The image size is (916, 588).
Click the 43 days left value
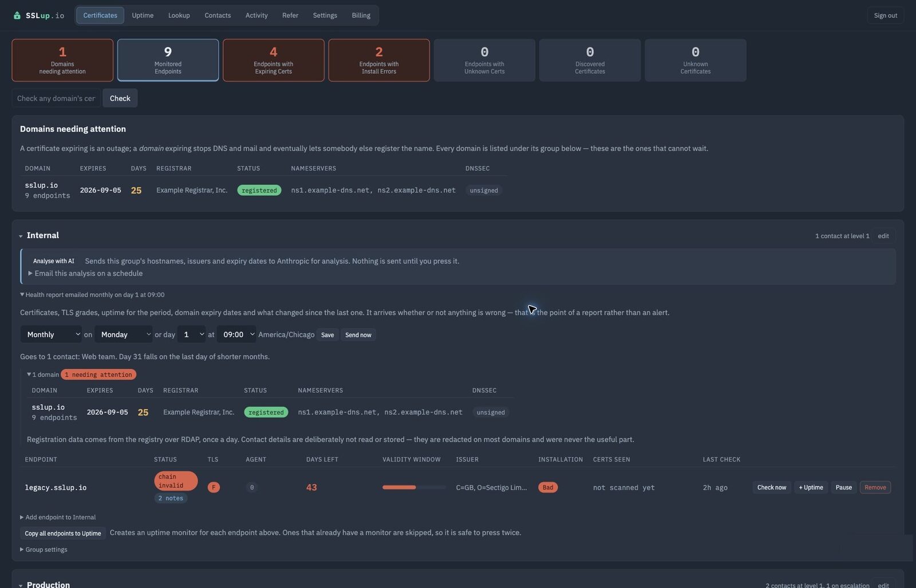coord(311,487)
